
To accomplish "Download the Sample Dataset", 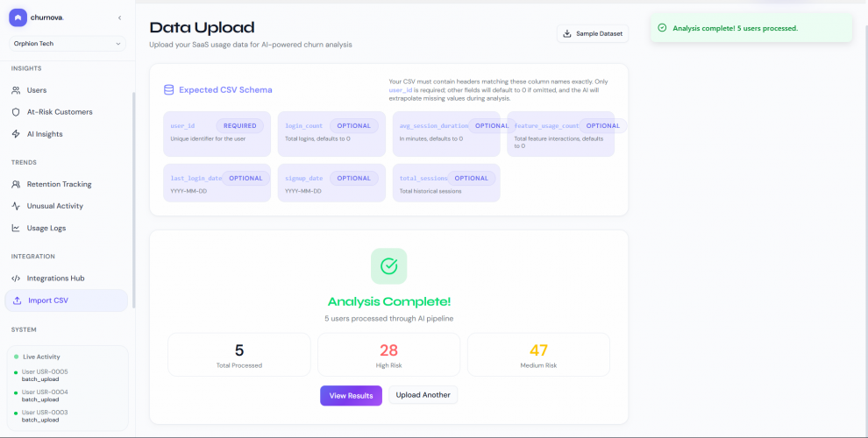I will coord(593,34).
